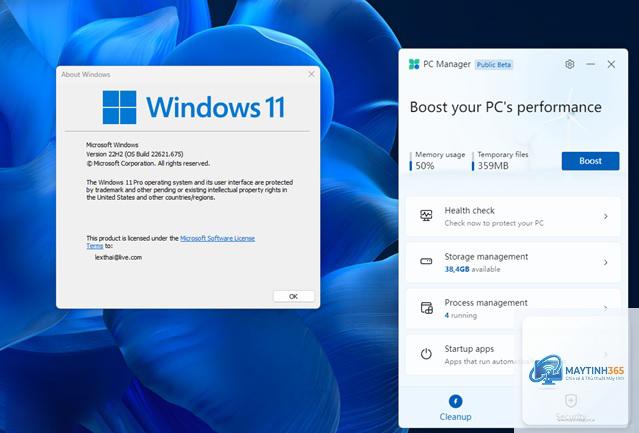This screenshot has height=433, width=639.
Task: Click the Public Beta badge
Action: tap(494, 65)
